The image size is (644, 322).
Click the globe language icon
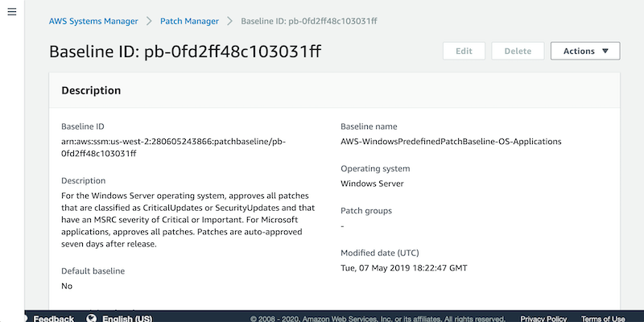(92, 318)
